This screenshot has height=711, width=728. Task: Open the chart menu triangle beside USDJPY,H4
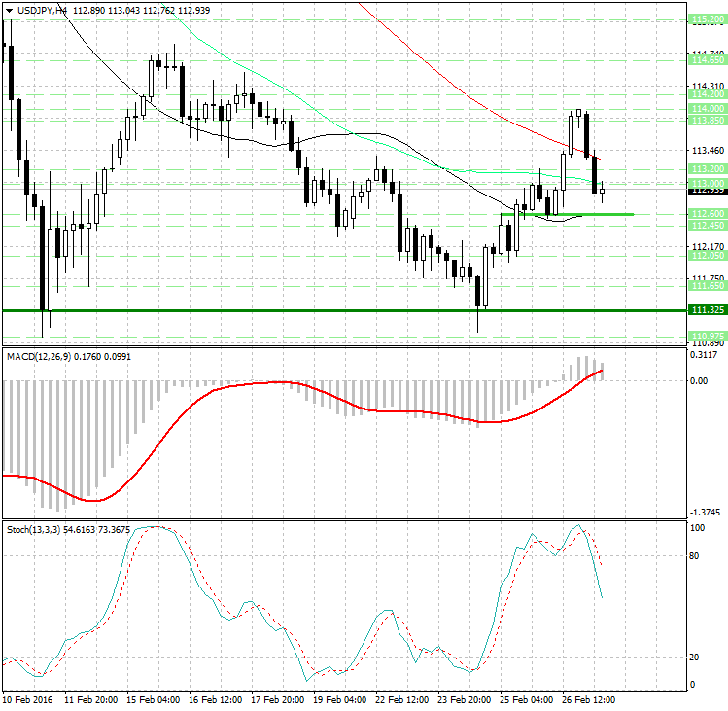tap(9, 9)
